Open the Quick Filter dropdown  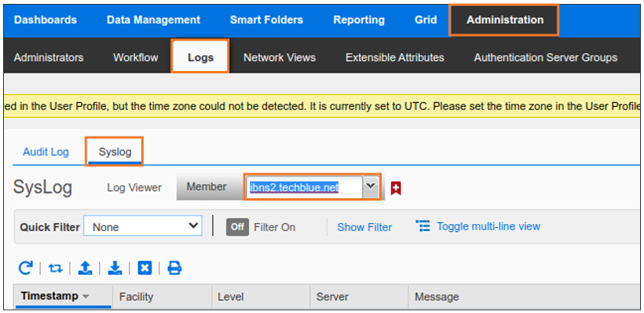pos(143,227)
